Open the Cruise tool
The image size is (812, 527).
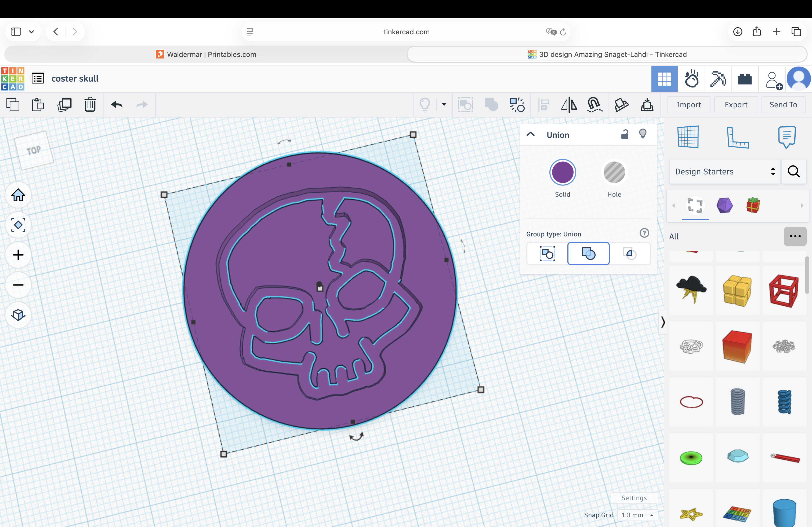pyautogui.click(x=595, y=105)
